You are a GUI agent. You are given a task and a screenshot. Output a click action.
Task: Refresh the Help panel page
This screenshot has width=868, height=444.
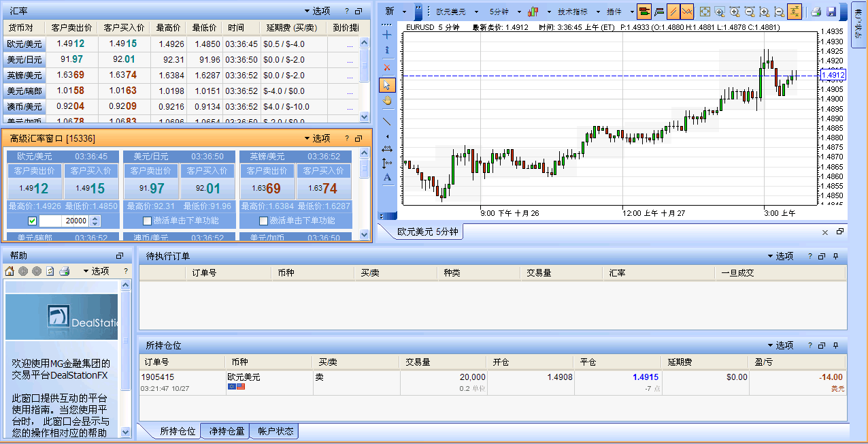(50, 271)
